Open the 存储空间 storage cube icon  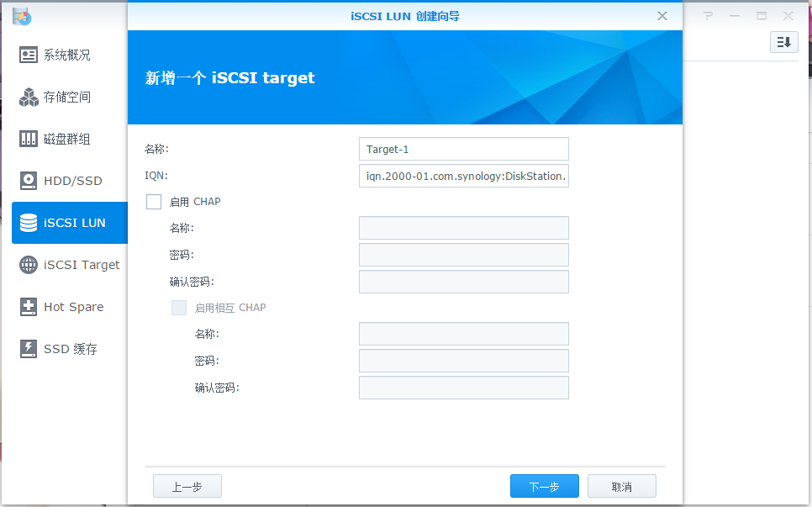(29, 97)
